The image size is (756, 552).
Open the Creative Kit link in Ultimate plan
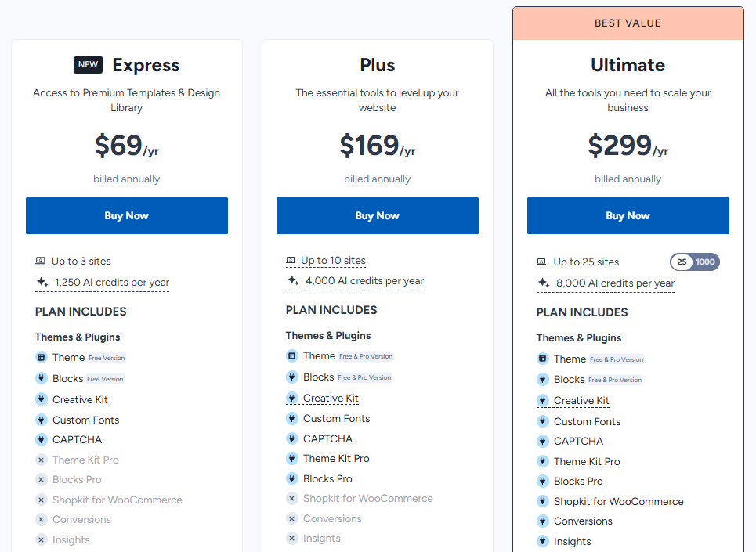coord(581,400)
